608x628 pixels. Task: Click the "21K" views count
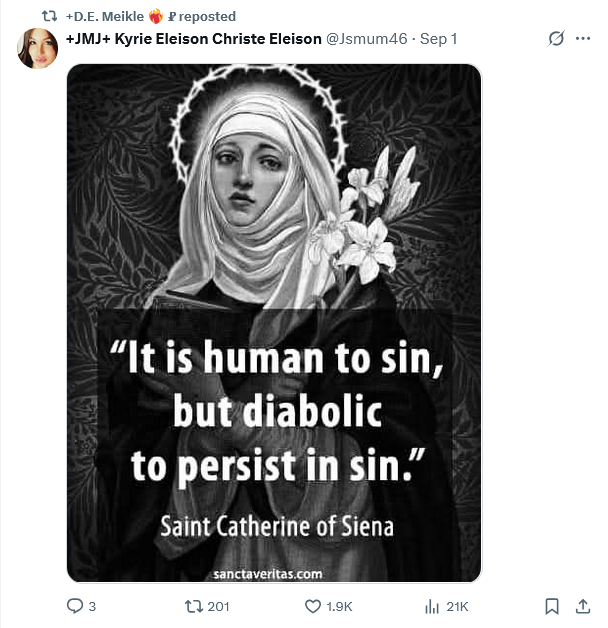(x=457, y=606)
